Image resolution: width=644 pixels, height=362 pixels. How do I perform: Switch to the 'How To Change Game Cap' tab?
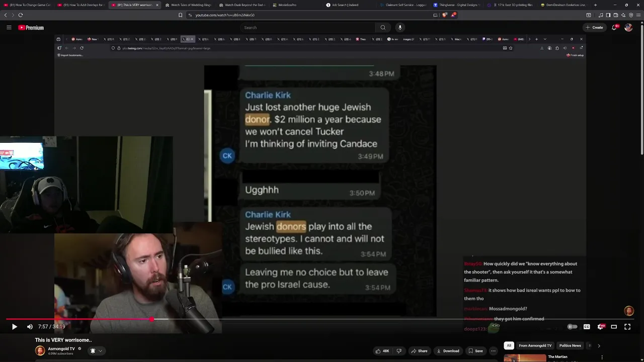28,5
